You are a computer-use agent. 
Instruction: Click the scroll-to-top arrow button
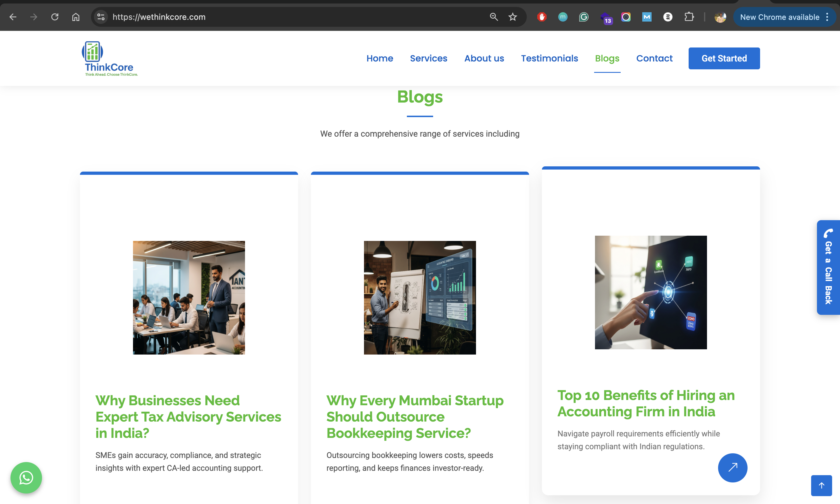(x=821, y=485)
